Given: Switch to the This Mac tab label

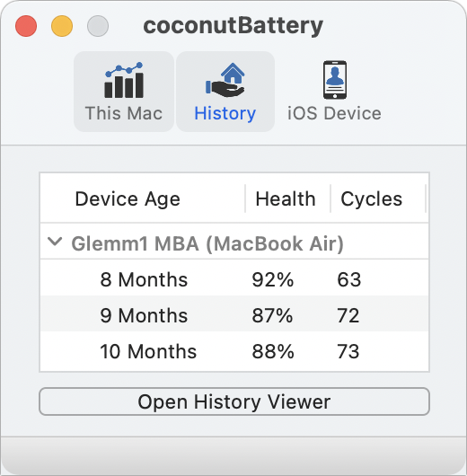Looking at the screenshot, I should [x=124, y=113].
